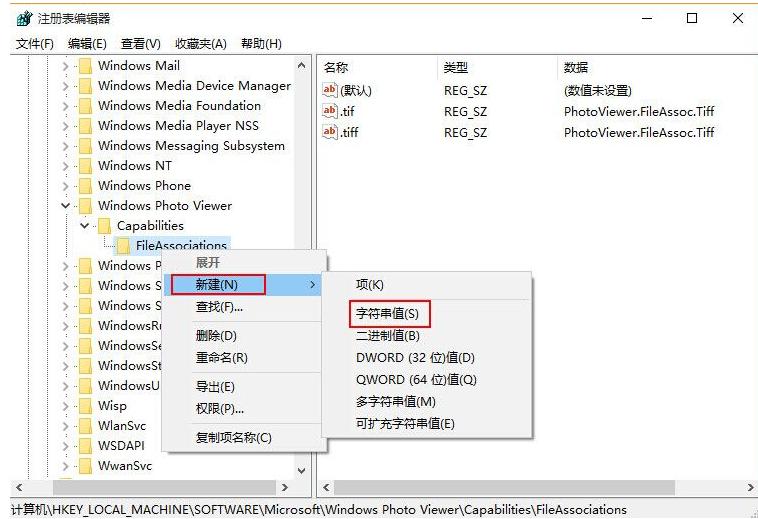Choose DWORD (32 位)值(D) in submenu
The image size is (758, 519).
click(415, 357)
